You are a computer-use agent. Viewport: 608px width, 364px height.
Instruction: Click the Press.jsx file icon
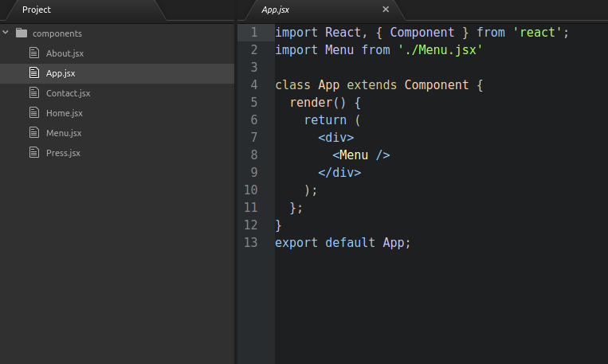pos(34,152)
